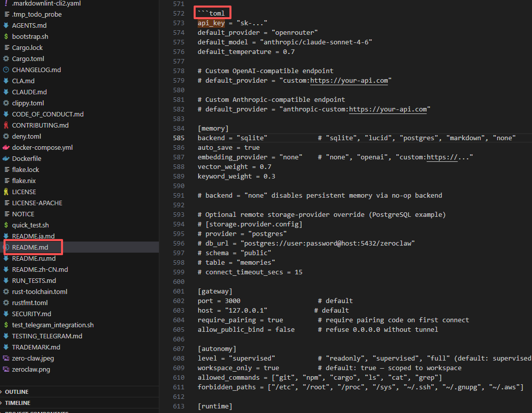The image size is (532, 413).
Task: Click the [runtime] section header text
Action: [215, 406]
